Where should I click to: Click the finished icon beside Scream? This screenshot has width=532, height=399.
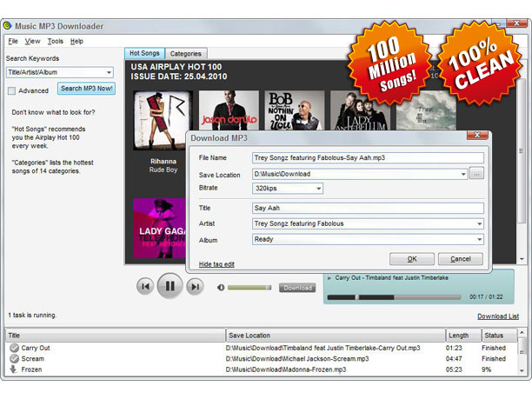point(14,358)
